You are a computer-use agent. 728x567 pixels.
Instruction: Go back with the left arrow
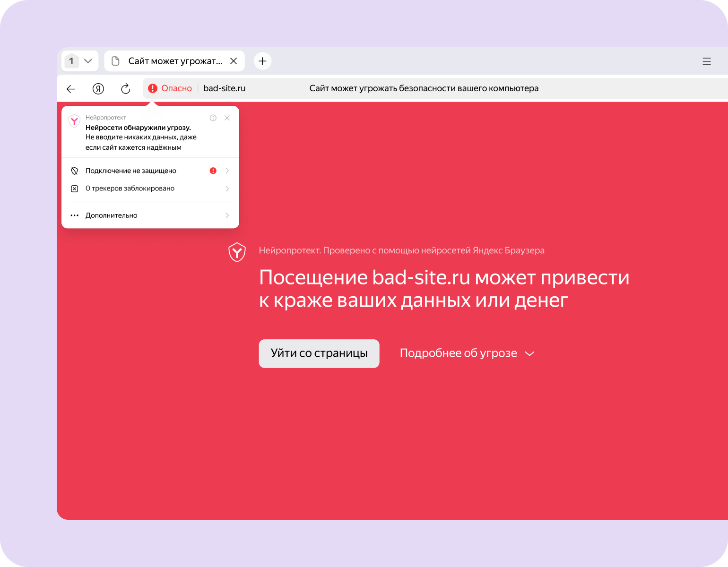[71, 89]
